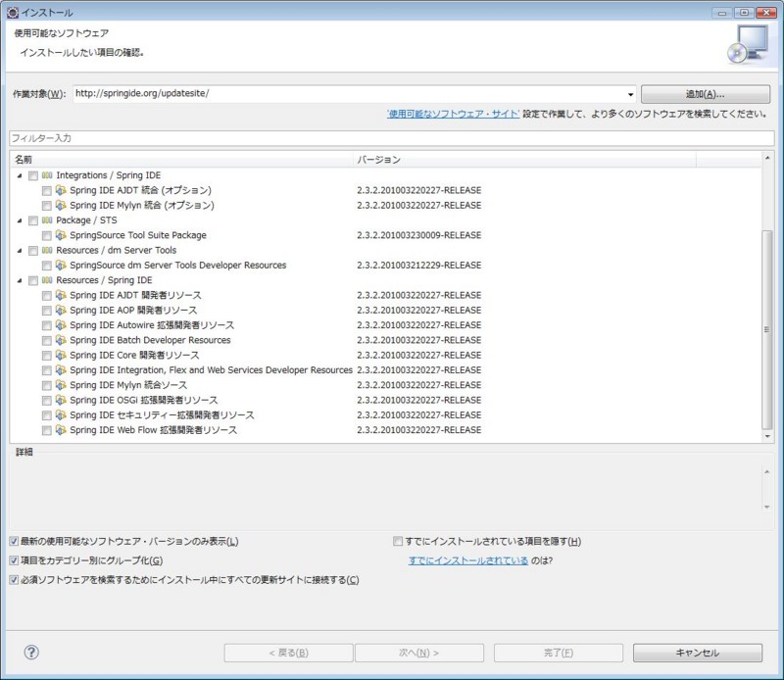Open the 使用可能なソフトウェア・サイト link
This screenshot has height=680, width=784.
click(453, 114)
